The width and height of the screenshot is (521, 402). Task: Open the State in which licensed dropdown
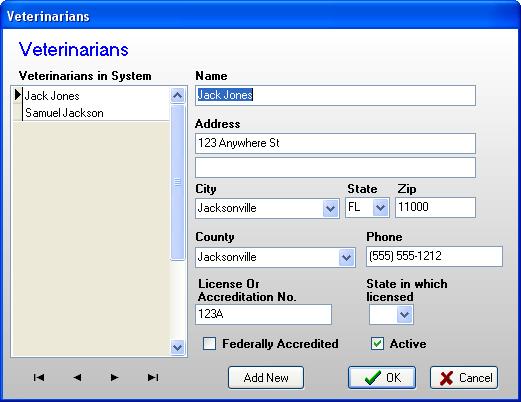[x=404, y=314]
